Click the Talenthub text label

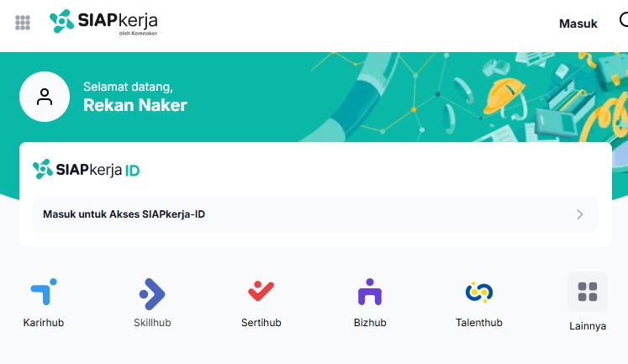479,323
